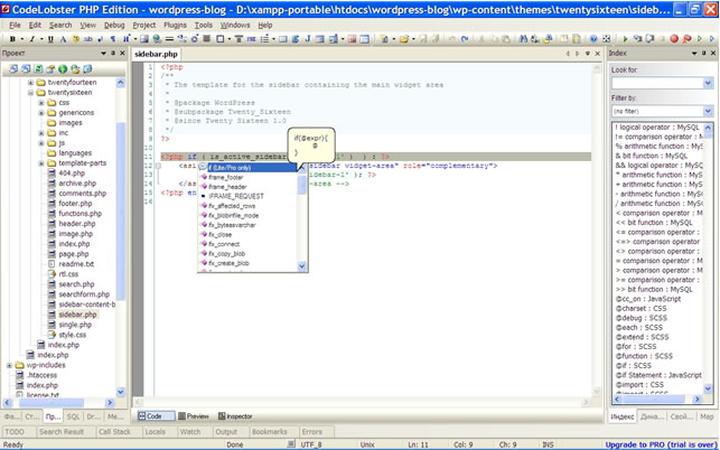The height and width of the screenshot is (450, 720).
Task: Click the dark green Run debug arrow
Action: tap(625, 39)
